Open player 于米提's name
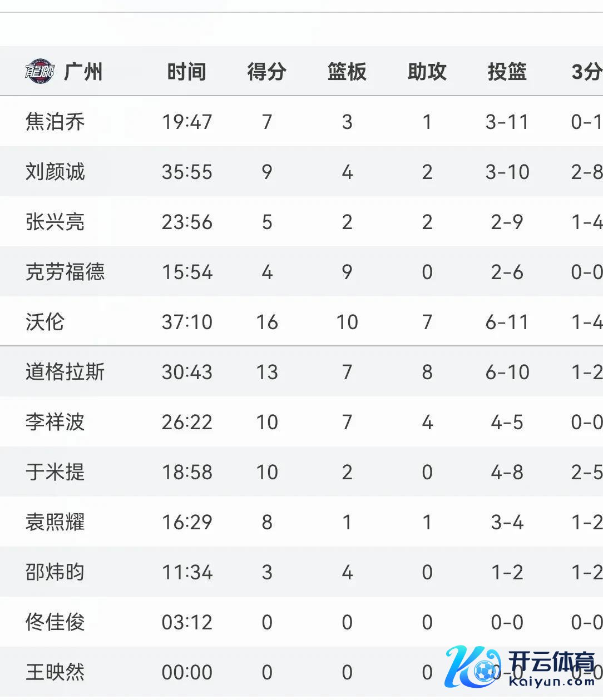This screenshot has width=603, height=700. tap(55, 472)
